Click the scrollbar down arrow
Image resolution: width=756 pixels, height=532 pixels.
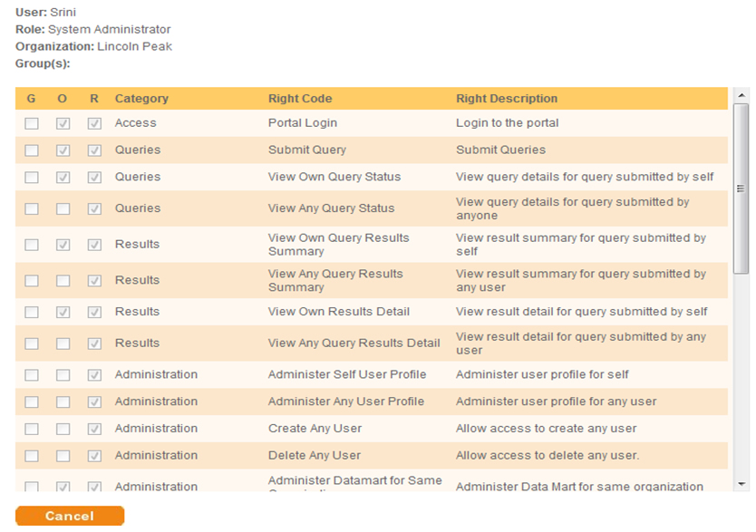[741, 484]
